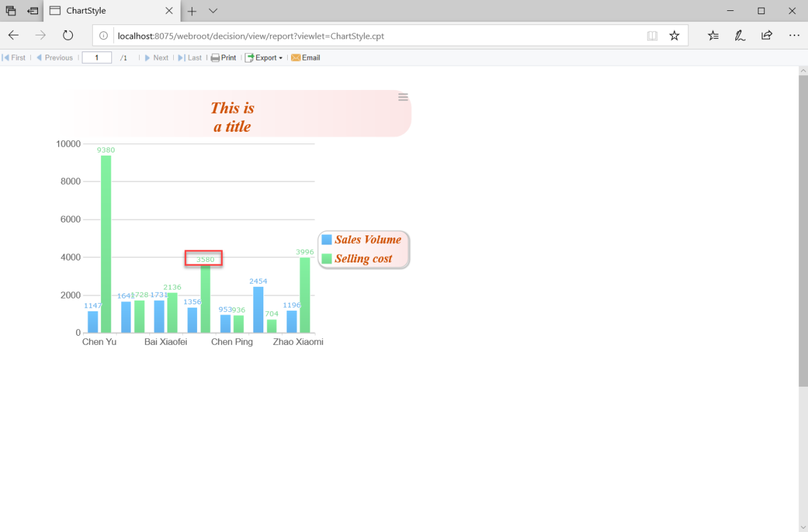Open the chart's hamburger menu
808x532 pixels.
pyautogui.click(x=403, y=97)
